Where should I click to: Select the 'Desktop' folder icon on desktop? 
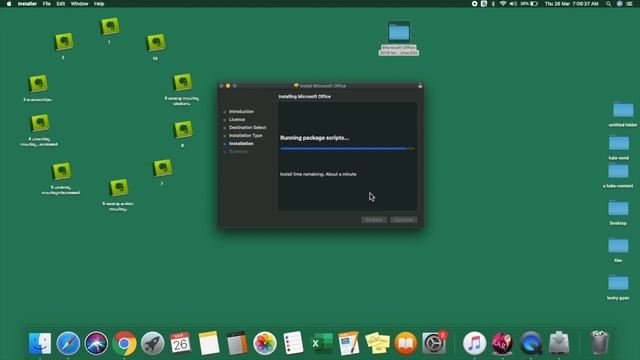[618, 209]
